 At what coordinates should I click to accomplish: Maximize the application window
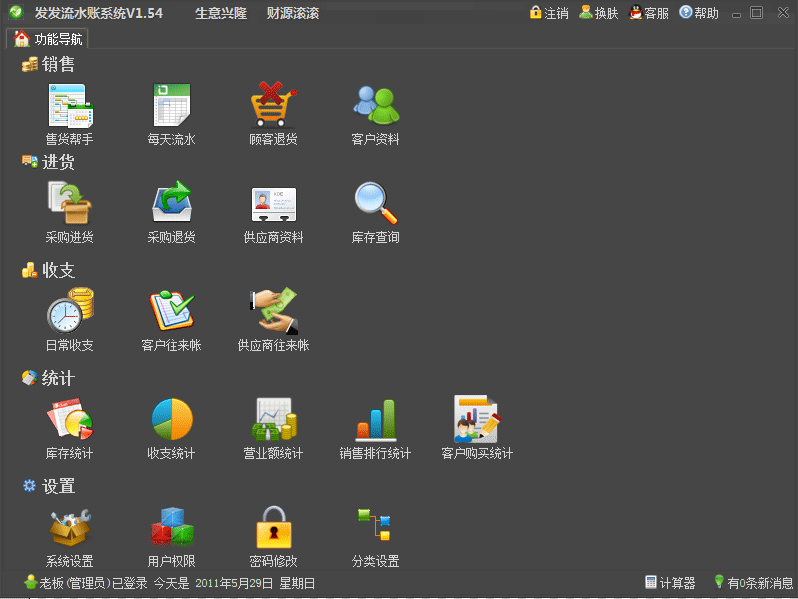tap(757, 13)
